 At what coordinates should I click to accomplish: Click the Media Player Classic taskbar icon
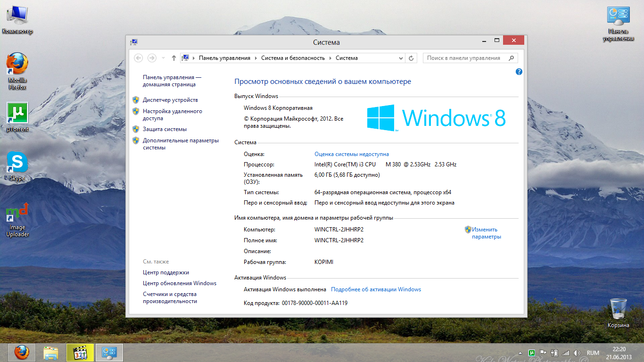point(80,353)
